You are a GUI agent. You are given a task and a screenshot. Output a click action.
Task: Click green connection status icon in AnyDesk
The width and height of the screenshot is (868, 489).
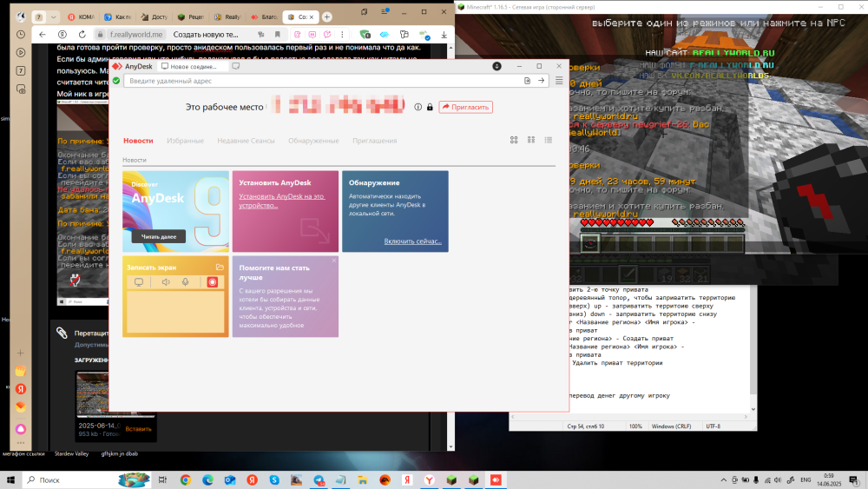(x=116, y=81)
